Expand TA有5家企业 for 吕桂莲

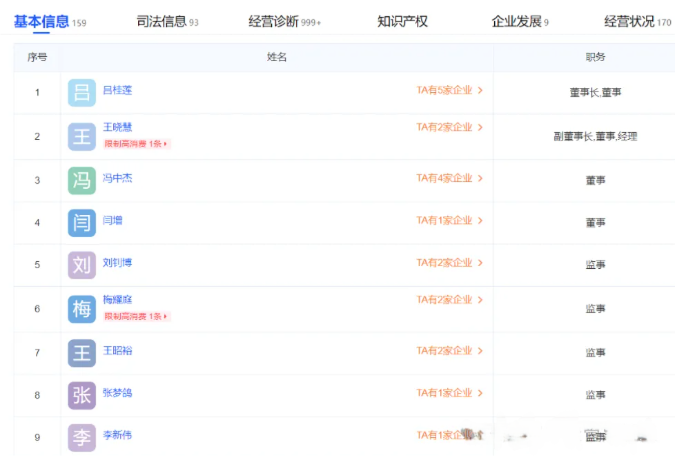(449, 90)
